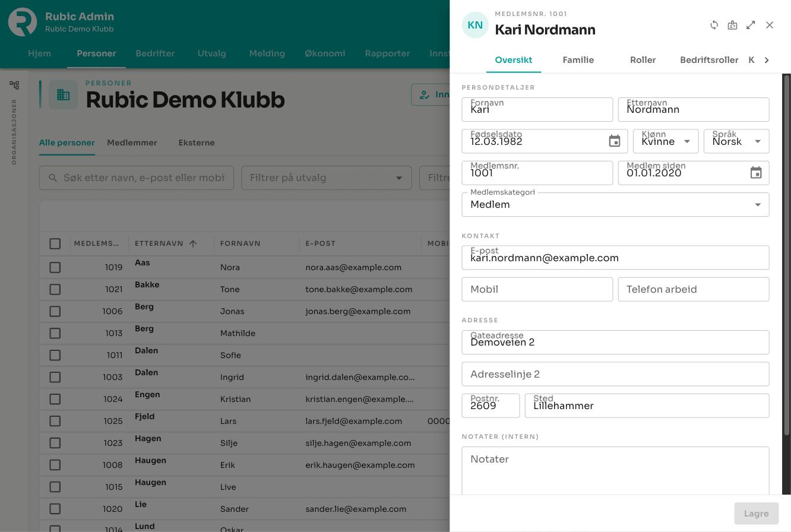This screenshot has width=791, height=532.
Task: Select the checkbox for Nora Aas
Action: (55, 267)
